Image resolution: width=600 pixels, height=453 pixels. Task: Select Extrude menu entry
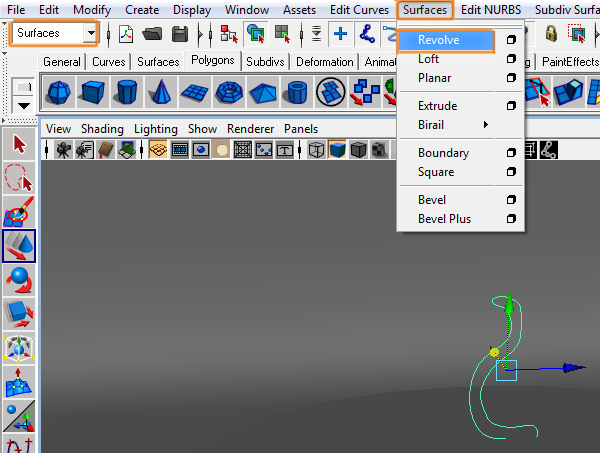[x=437, y=106]
